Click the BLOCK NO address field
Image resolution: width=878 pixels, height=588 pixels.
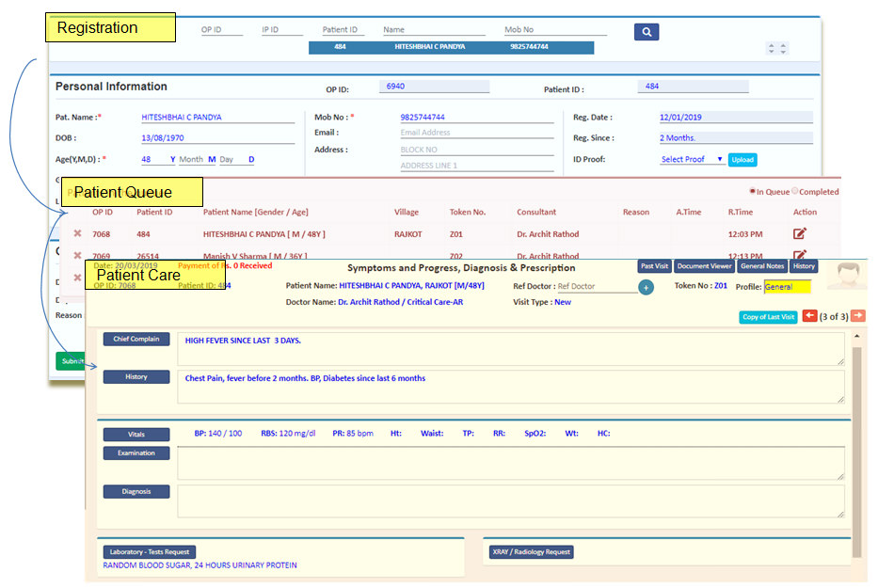pyautogui.click(x=476, y=150)
